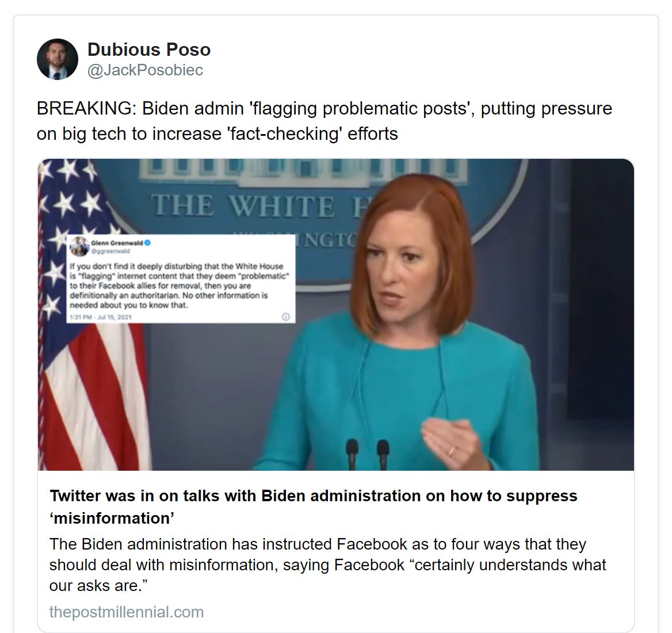
Task: Open 'Twitter was in on talks' headline
Action: click(314, 507)
